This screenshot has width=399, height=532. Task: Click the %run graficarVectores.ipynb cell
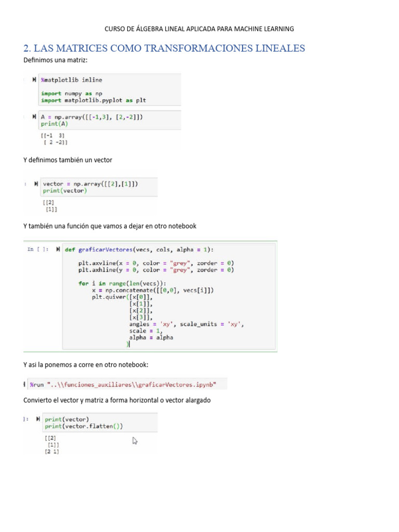coord(127,384)
